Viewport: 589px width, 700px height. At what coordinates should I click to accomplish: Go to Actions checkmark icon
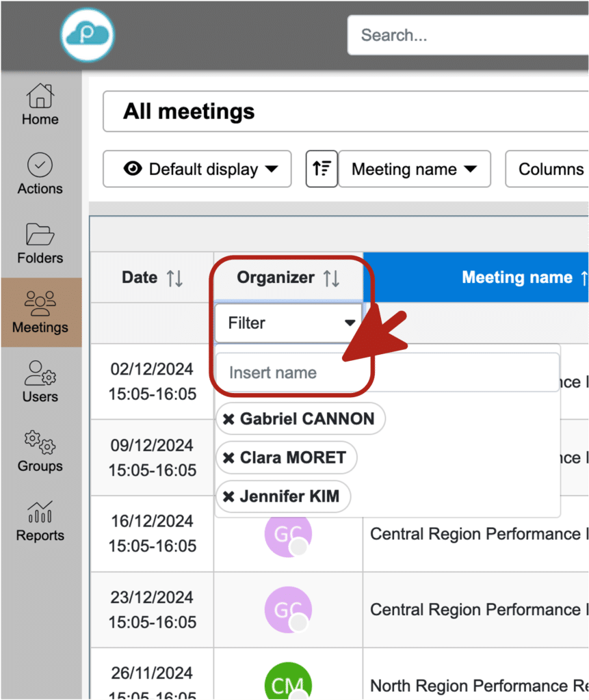(x=40, y=165)
